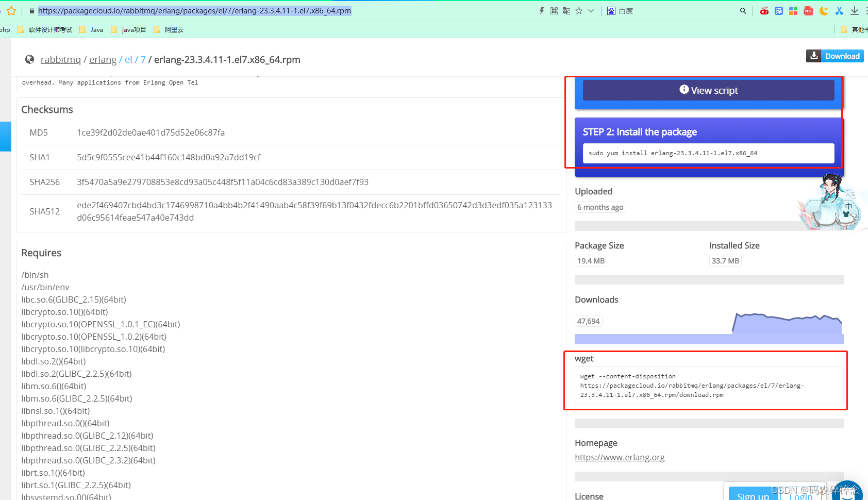Open the 阿里云 bookmark folder
The height and width of the screenshot is (500, 868).
click(169, 30)
